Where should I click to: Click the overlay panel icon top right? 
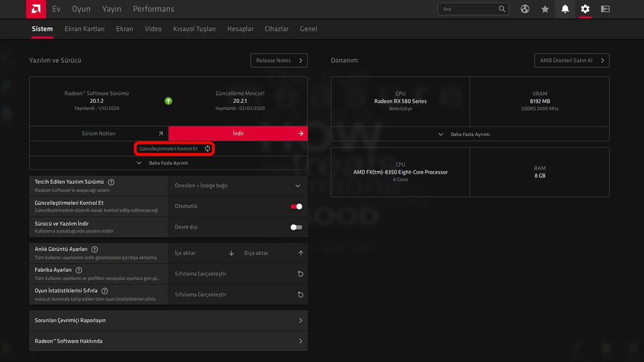click(605, 9)
